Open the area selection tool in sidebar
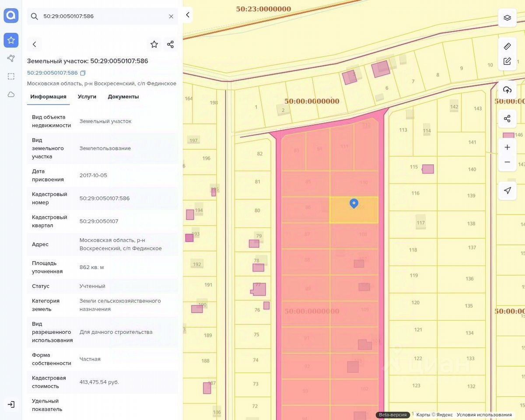This screenshot has height=420, width=525. pos(11,76)
